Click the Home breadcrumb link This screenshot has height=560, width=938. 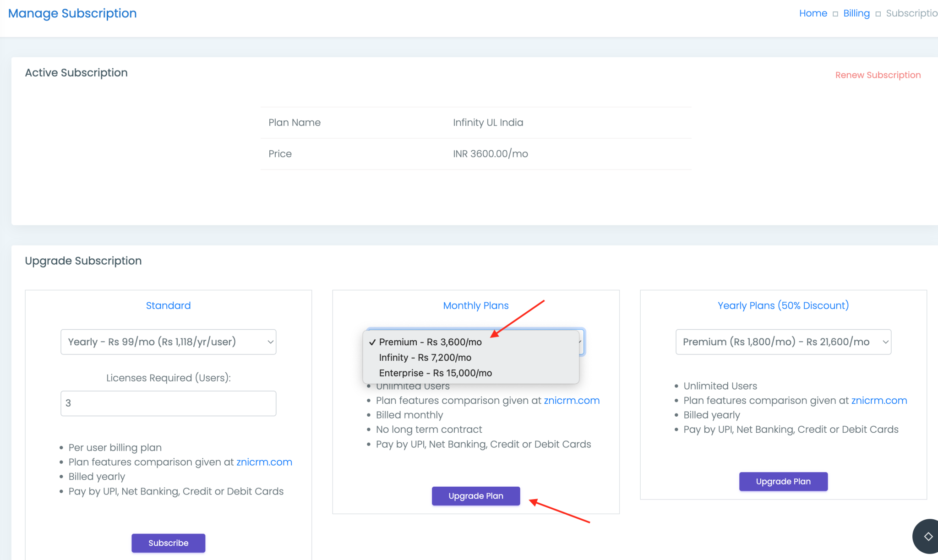813,13
